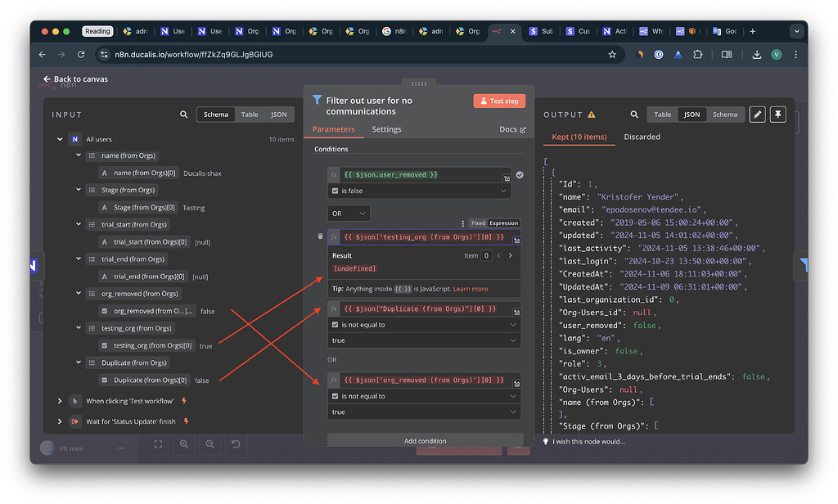Expand the 'When clicking Test workflow' node entry
The height and width of the screenshot is (504, 838).
coord(59,400)
